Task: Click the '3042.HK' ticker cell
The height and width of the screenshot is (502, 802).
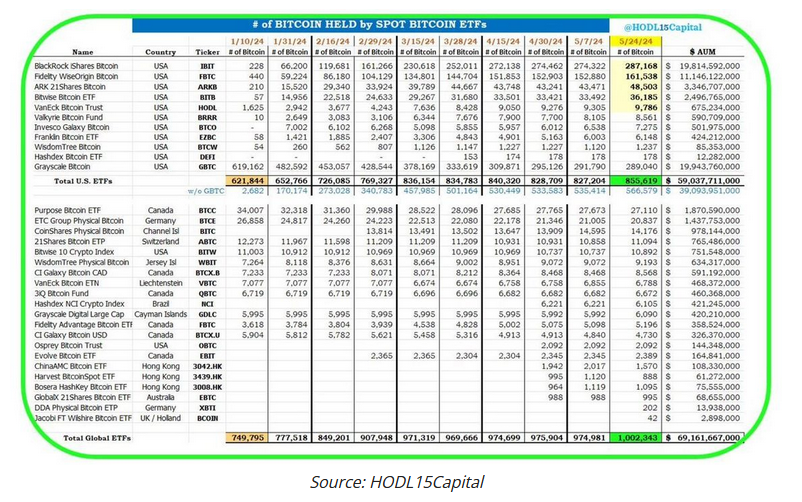Action: pos(207,366)
